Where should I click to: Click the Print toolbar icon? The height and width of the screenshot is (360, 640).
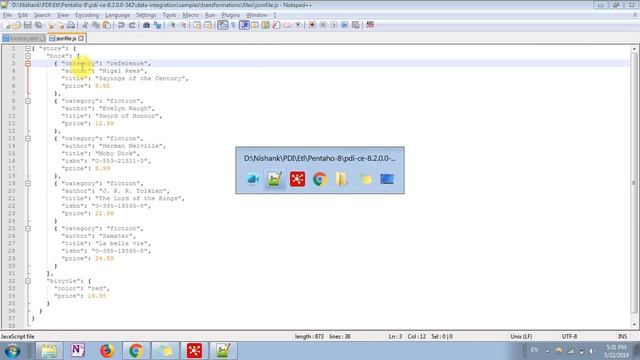[71, 25]
